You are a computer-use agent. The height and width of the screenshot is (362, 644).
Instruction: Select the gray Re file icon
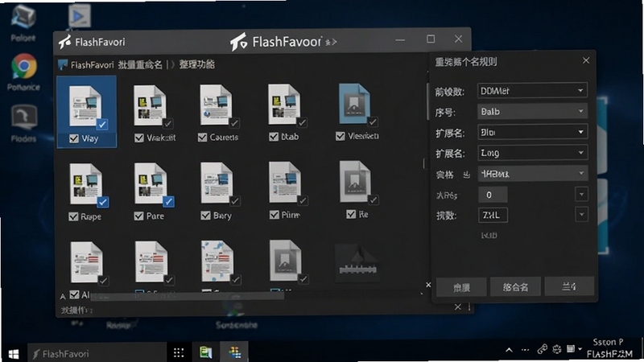pyautogui.click(x=356, y=182)
